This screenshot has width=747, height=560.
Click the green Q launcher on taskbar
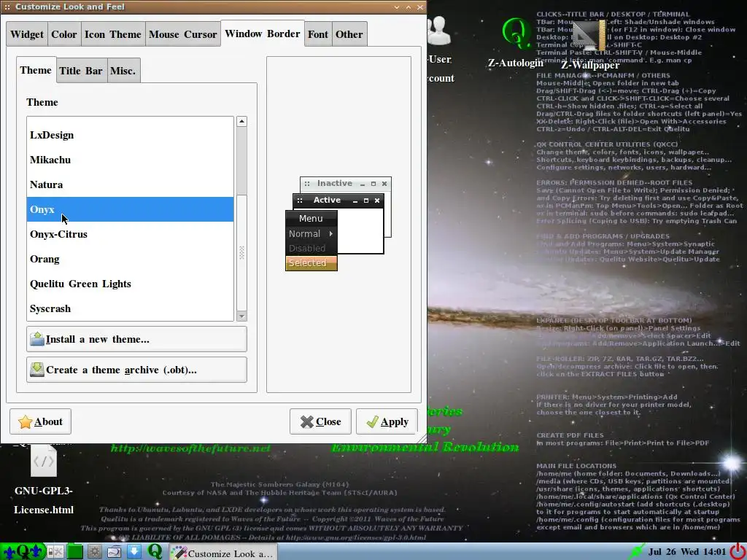[155, 551]
